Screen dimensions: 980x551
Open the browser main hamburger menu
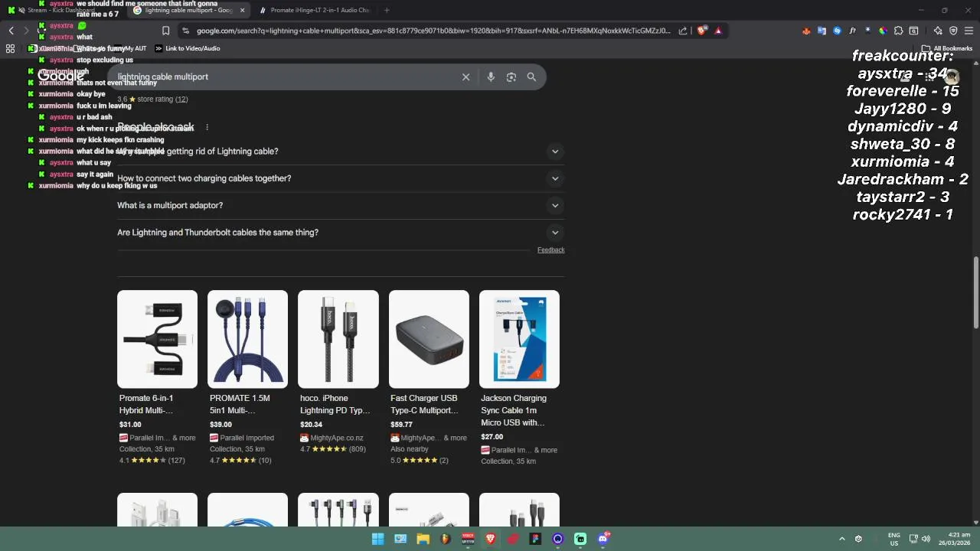[x=969, y=31]
